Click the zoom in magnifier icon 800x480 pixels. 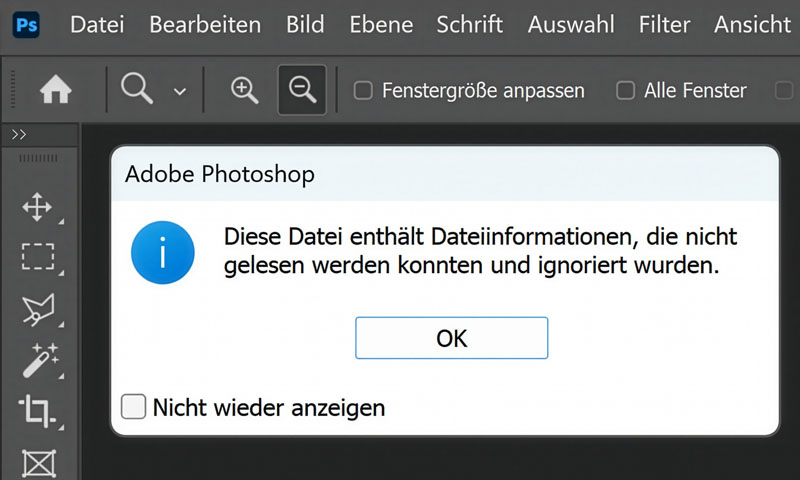point(244,90)
